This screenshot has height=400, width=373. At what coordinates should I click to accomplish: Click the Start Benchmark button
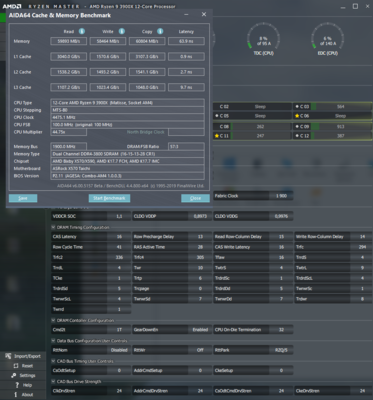pos(109,198)
